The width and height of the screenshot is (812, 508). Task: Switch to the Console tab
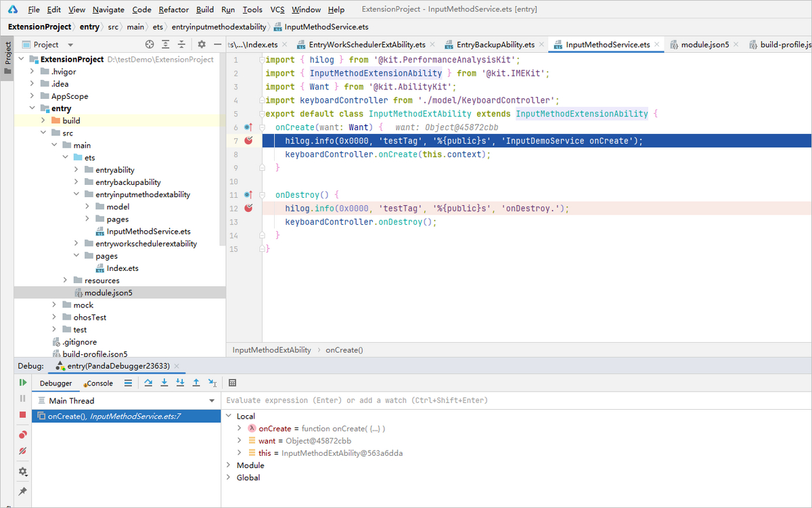99,383
